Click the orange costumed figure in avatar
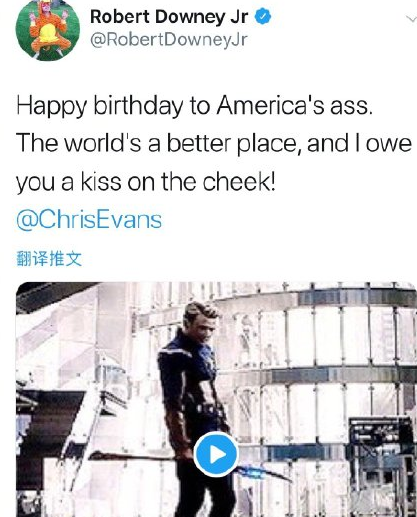 click(49, 28)
